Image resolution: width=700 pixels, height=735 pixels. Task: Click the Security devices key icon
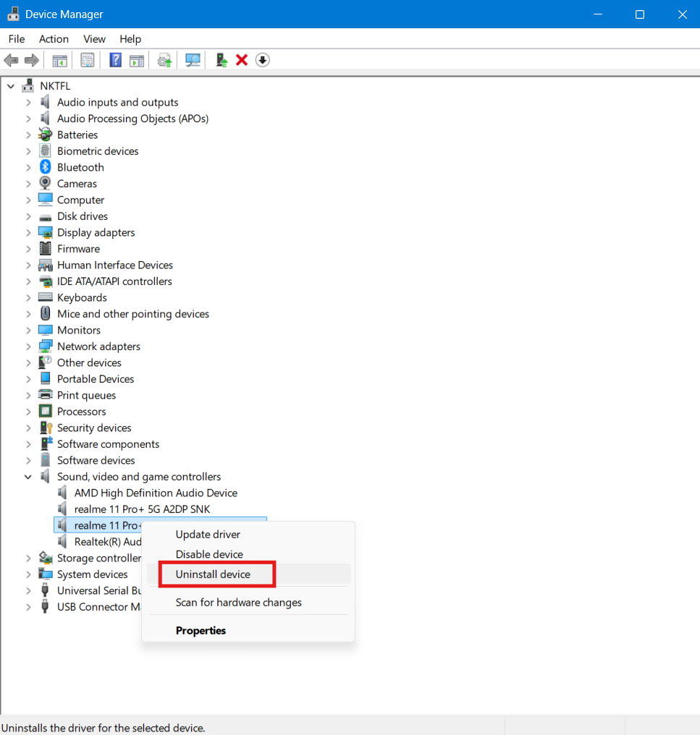pos(46,428)
